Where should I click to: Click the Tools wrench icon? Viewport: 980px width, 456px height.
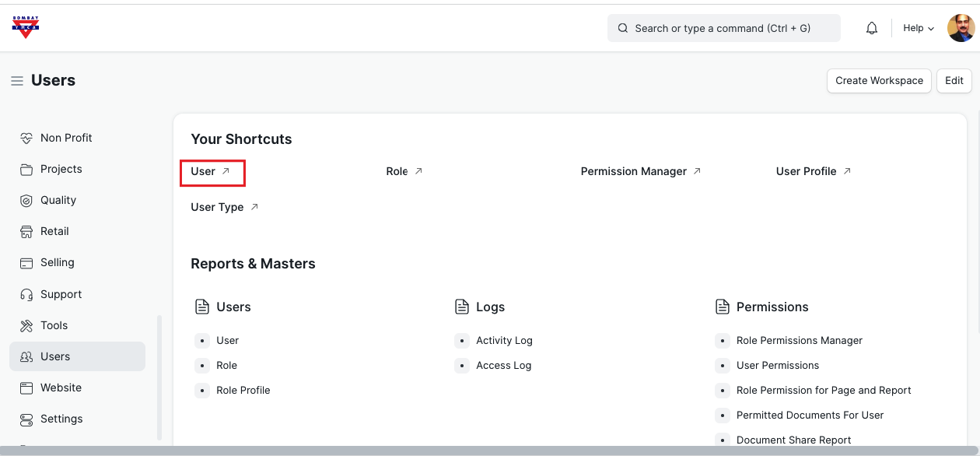coord(26,325)
